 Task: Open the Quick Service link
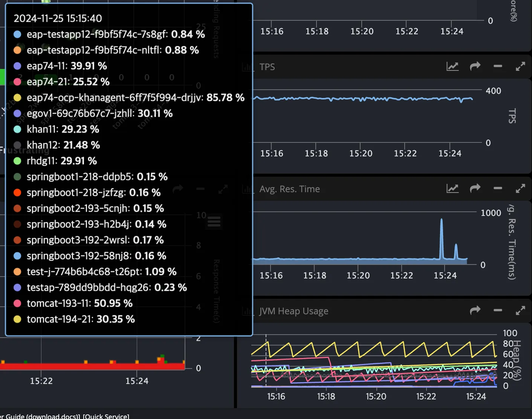106,416
